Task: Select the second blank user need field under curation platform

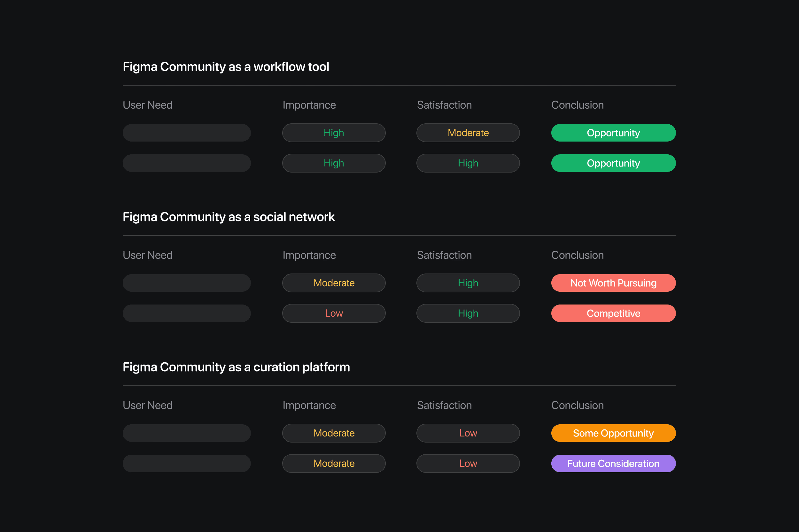Action: 187,464
